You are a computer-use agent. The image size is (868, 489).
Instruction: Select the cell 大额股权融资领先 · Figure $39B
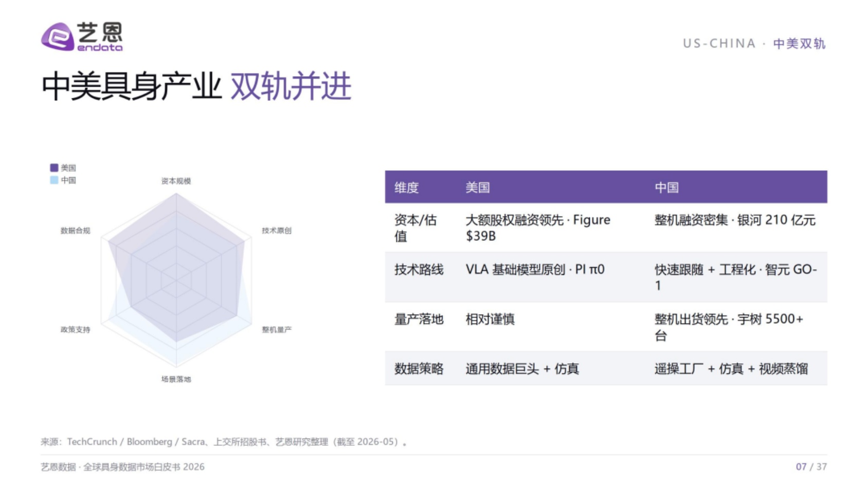[x=538, y=228]
